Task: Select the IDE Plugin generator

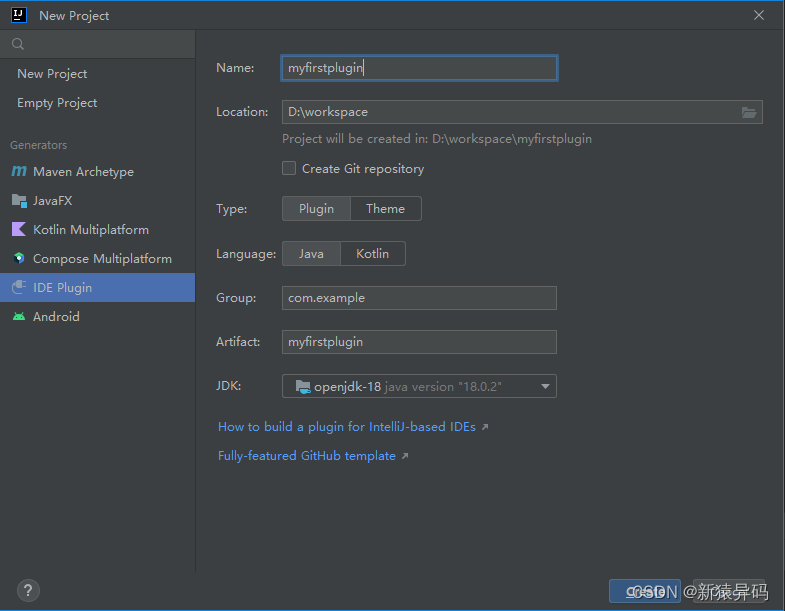Action: click(98, 287)
